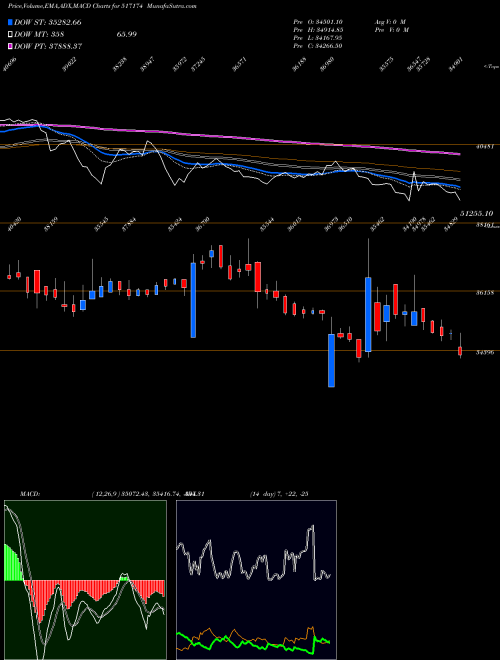Viewport: 500px width, 660px height.
Task: Click the (14 day) 7, +22, -25 ADX text
Action: [x=279, y=494]
